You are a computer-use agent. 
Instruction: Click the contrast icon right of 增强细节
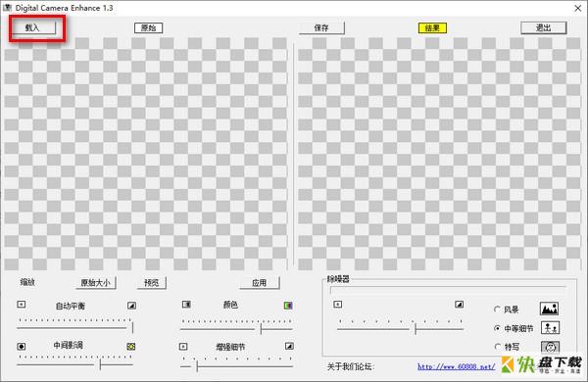coord(289,346)
